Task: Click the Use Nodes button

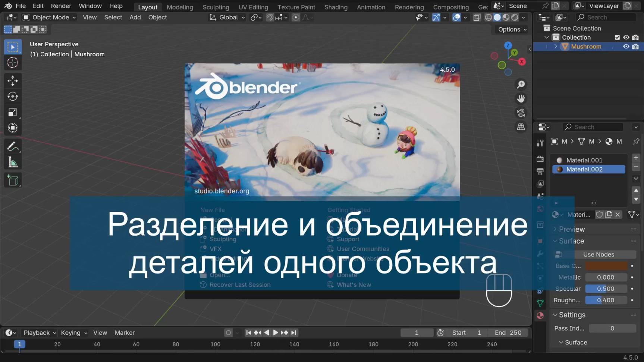Action: [605, 254]
